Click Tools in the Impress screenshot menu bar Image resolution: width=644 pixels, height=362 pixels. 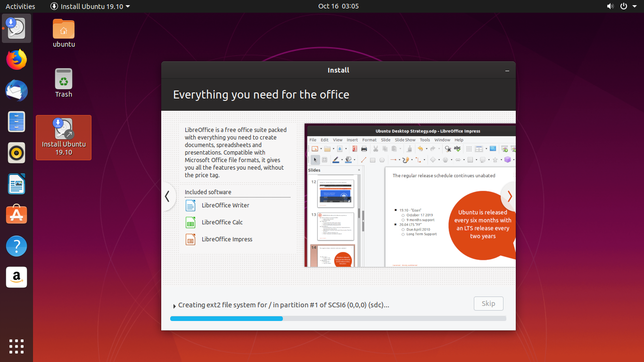click(x=425, y=140)
